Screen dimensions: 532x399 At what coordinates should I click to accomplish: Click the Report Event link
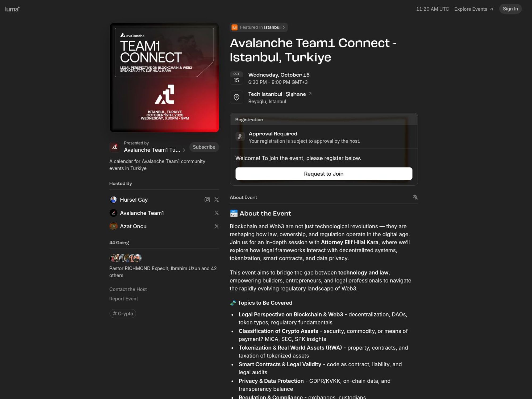[123, 298]
